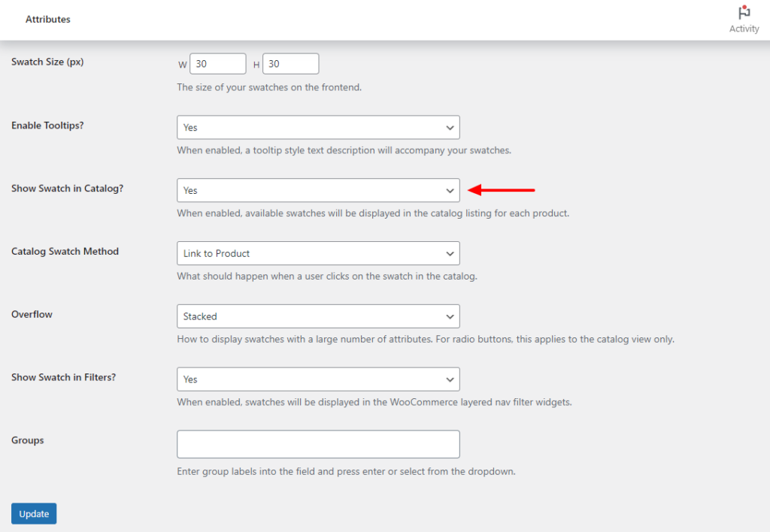The image size is (770, 532).
Task: Click the W label beside width field
Action: 182,65
